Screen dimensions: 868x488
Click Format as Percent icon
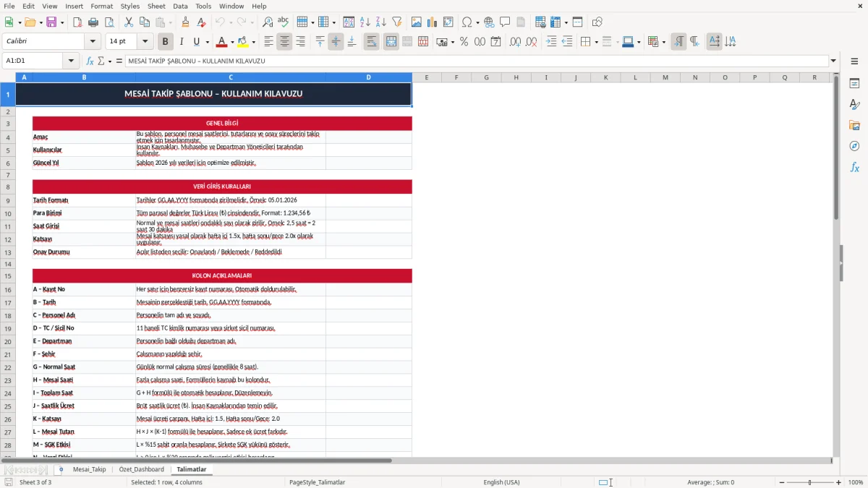[x=464, y=42]
